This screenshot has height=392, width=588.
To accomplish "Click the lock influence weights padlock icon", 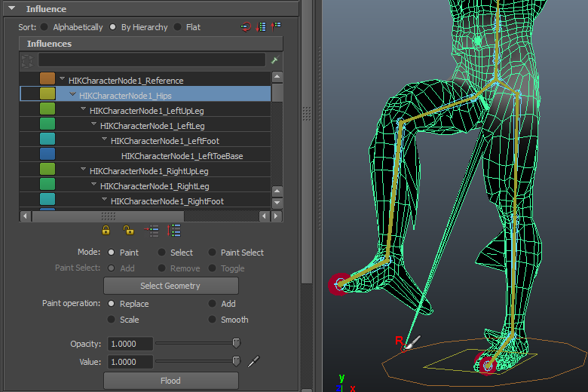I will click(x=106, y=231).
